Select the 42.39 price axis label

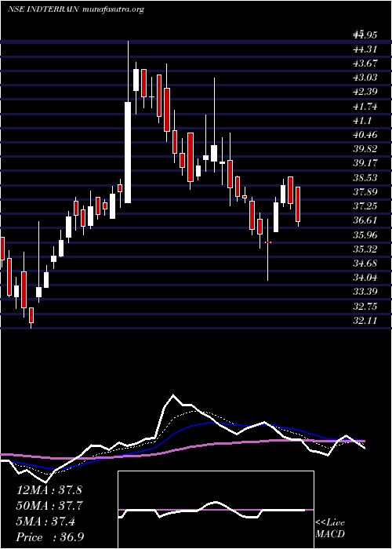click(x=365, y=92)
